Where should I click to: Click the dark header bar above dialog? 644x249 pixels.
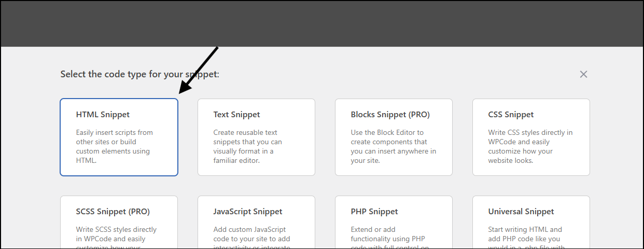coord(322,24)
